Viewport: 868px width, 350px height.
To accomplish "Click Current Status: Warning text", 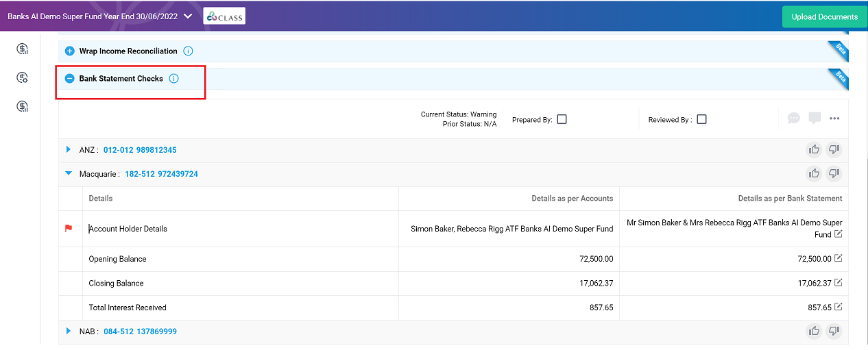I will (x=459, y=114).
